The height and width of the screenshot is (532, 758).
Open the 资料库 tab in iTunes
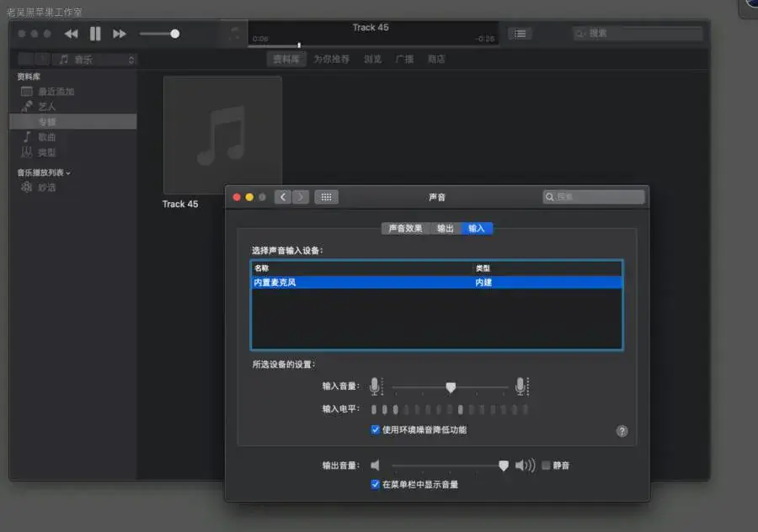point(286,60)
